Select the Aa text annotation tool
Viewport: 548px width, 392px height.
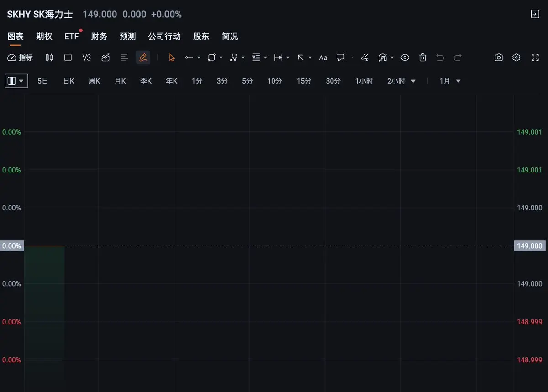coord(323,57)
